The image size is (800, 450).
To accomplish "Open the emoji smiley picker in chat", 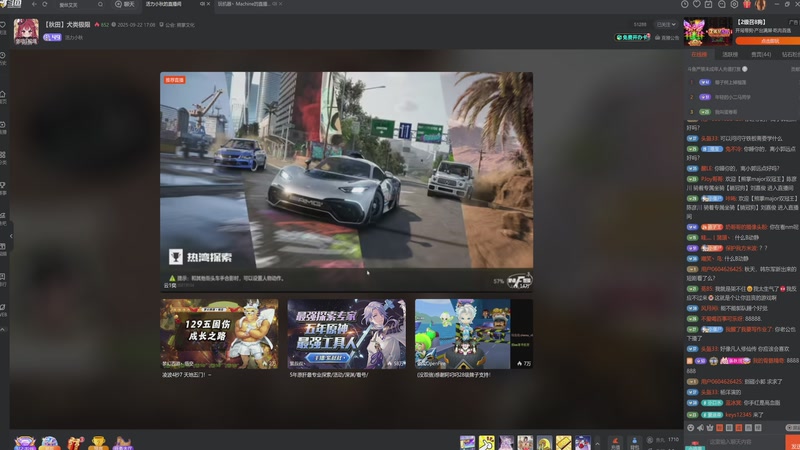I will (690, 428).
